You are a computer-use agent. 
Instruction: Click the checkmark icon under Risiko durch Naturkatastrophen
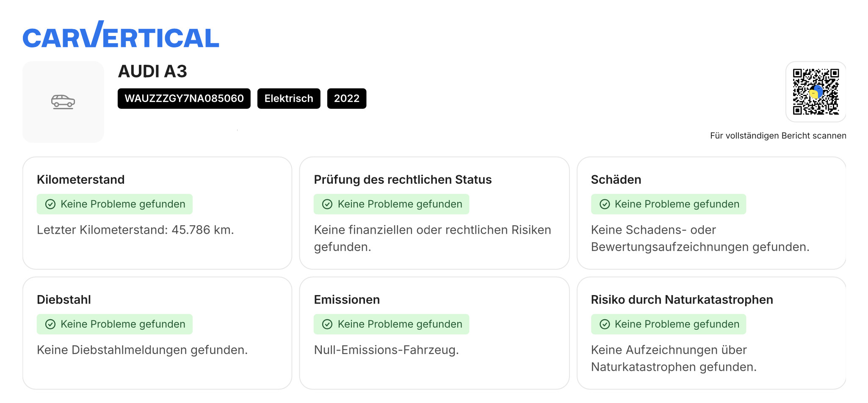coord(605,324)
